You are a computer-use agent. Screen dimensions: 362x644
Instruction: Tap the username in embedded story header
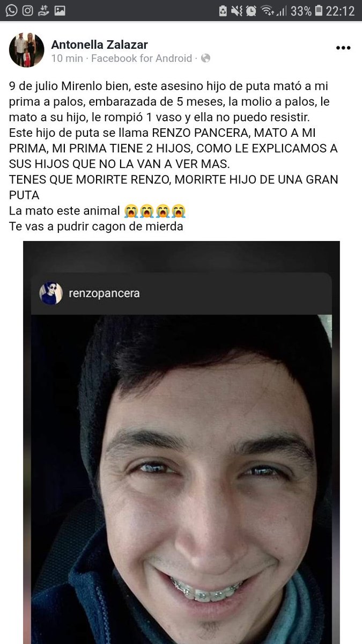[105, 294]
